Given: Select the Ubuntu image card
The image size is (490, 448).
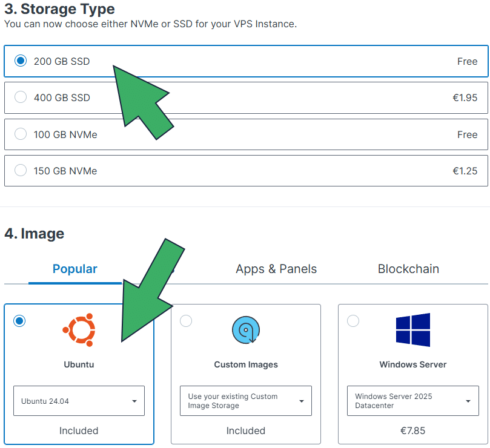Looking at the screenshot, I should coord(79,363).
